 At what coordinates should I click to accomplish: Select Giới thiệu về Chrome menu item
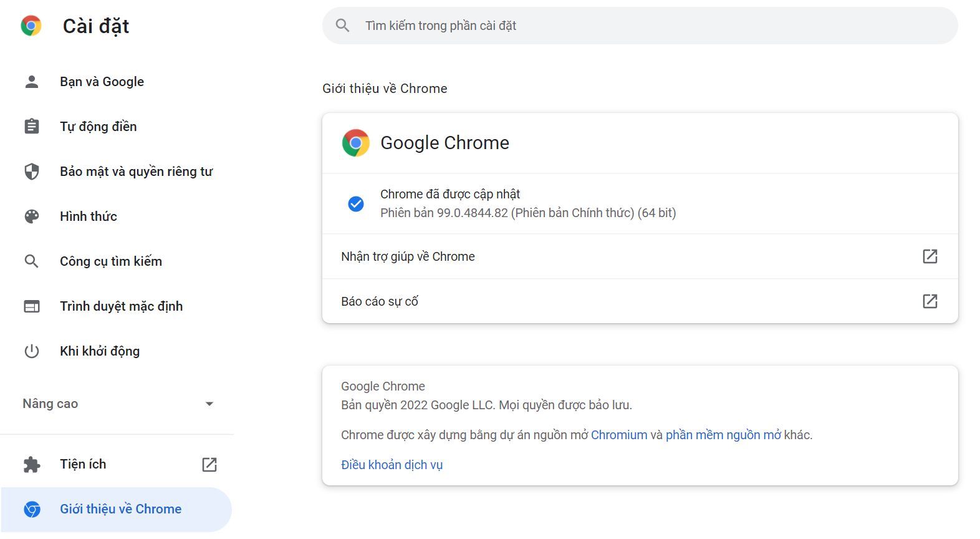click(x=117, y=510)
